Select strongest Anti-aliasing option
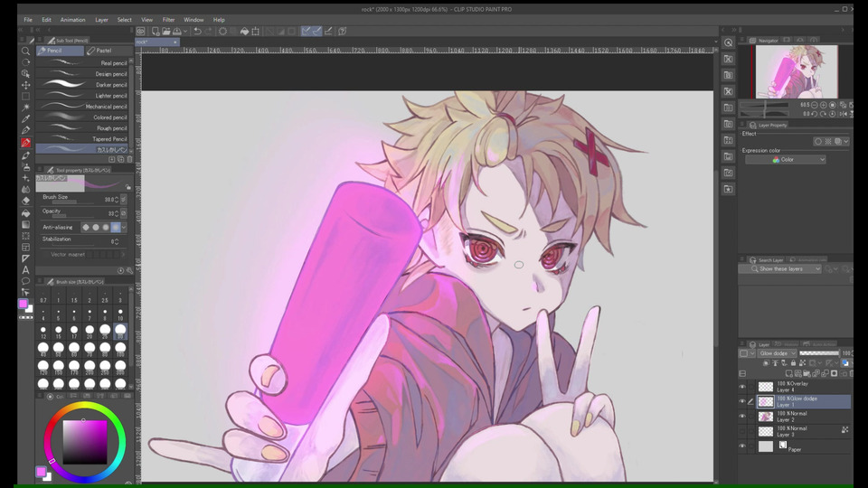The height and width of the screenshot is (488, 868). (115, 228)
